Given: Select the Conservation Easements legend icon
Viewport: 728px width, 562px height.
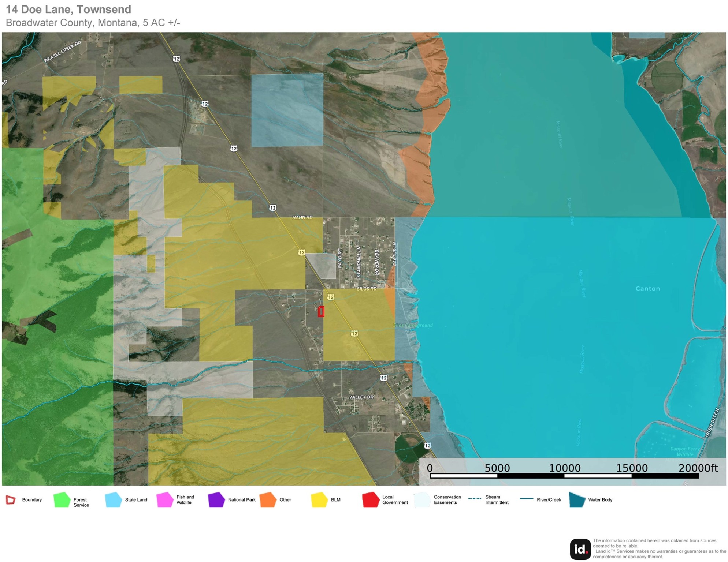Looking at the screenshot, I should click(422, 499).
